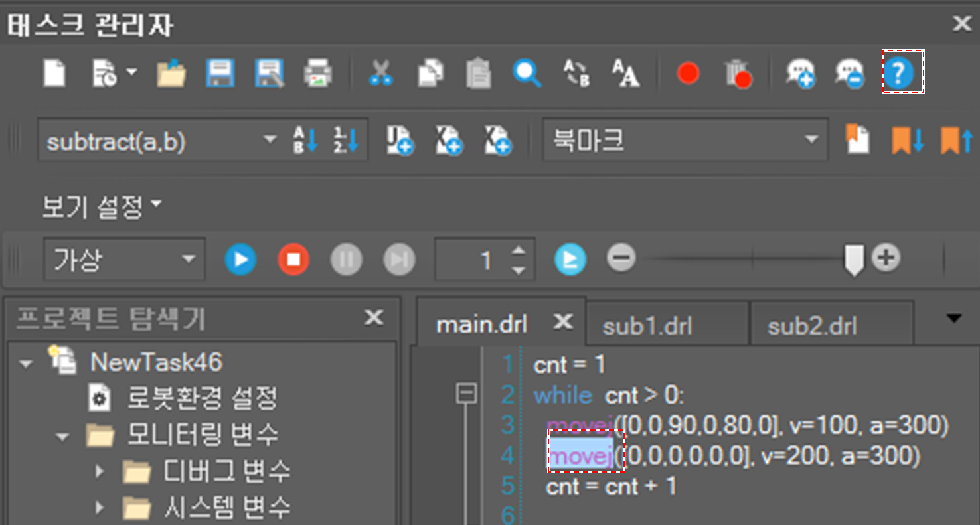Switch to the sub2.drl tab
Screen dimensions: 980x525
pos(811,326)
